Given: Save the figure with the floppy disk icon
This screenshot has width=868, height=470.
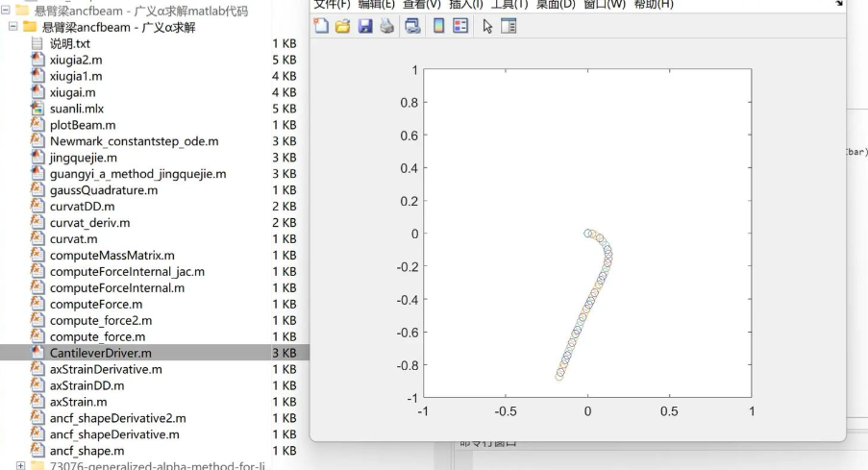Looking at the screenshot, I should [x=365, y=26].
